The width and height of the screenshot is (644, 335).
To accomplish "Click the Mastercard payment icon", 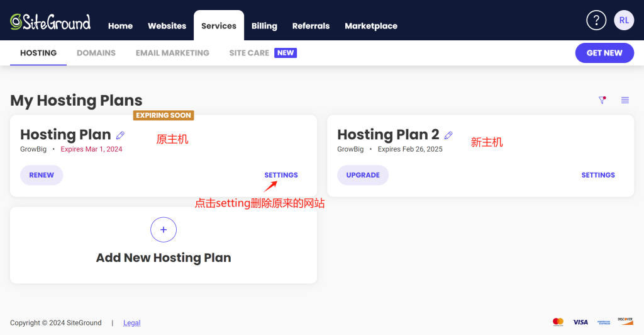I will (558, 322).
